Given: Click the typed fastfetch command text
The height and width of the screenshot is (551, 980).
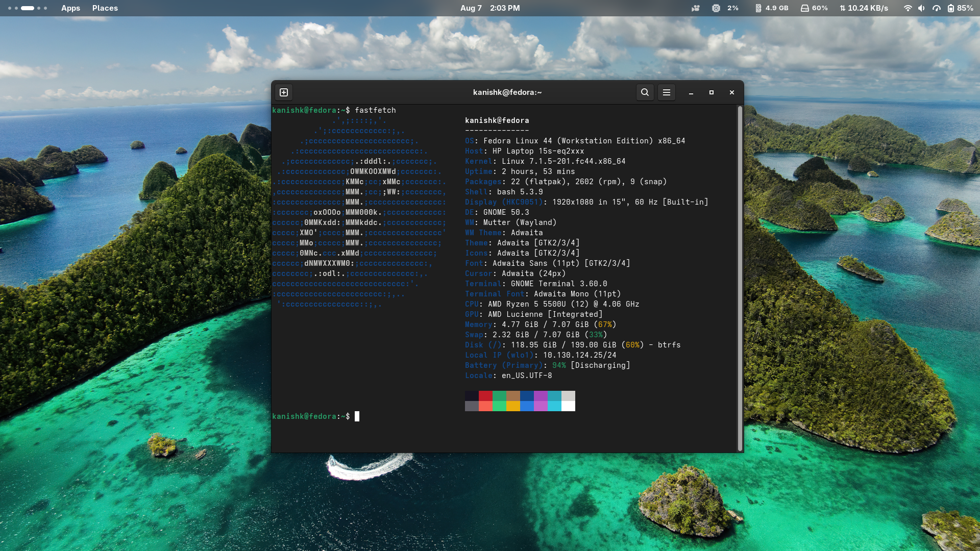Looking at the screenshot, I should point(375,110).
